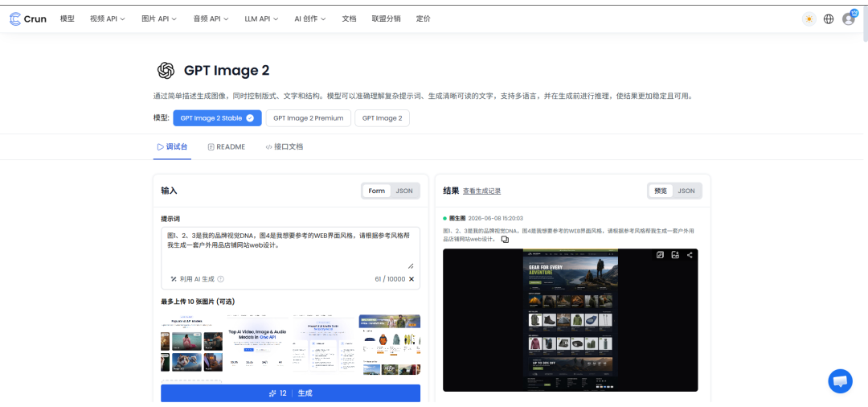This screenshot has width=868, height=407.
Task: Switch to the 接口文档 tab
Action: coord(284,146)
